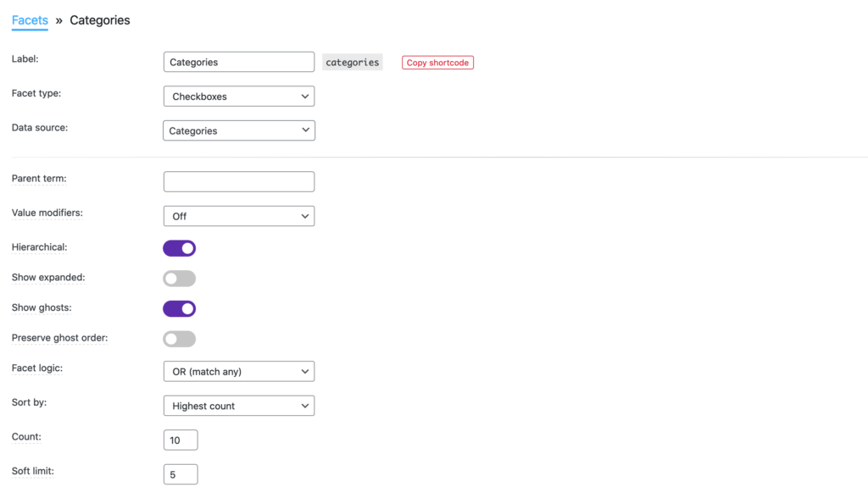Click the categories slug name tag
868x498 pixels.
click(353, 63)
